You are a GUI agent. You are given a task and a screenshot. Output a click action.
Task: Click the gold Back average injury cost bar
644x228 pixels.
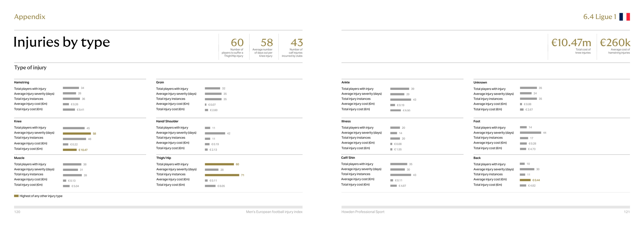pos(525,180)
